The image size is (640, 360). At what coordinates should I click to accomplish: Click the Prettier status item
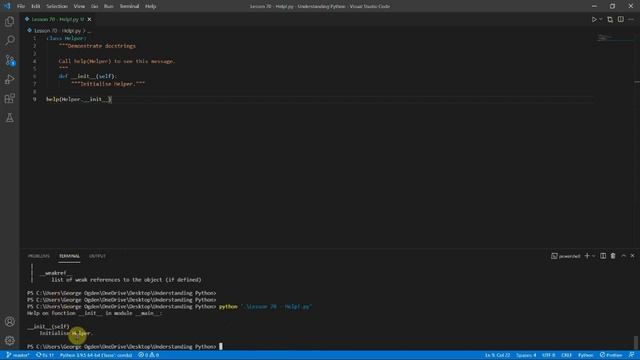point(611,355)
